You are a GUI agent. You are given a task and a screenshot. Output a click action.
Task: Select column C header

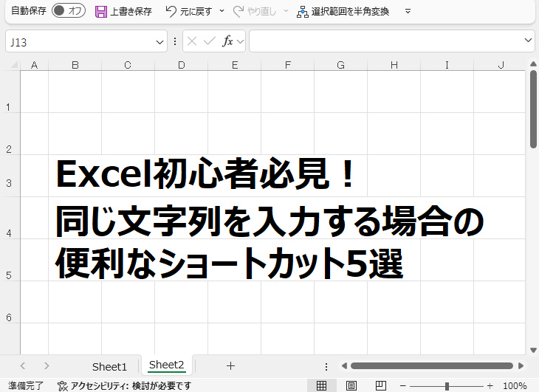pyautogui.click(x=128, y=64)
